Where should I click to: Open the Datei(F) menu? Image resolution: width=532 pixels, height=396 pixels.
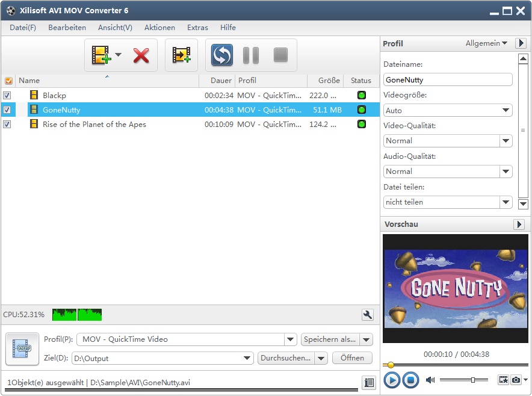[x=23, y=28]
